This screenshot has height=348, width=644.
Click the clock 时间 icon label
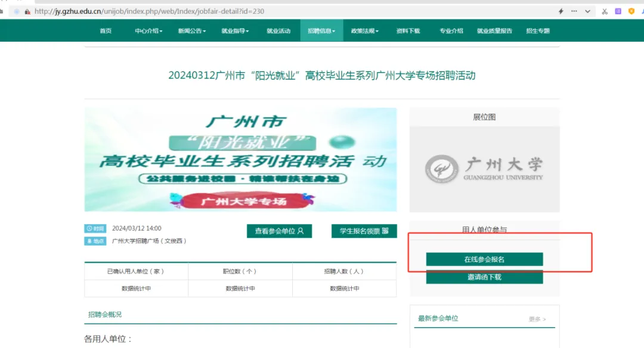click(x=95, y=228)
